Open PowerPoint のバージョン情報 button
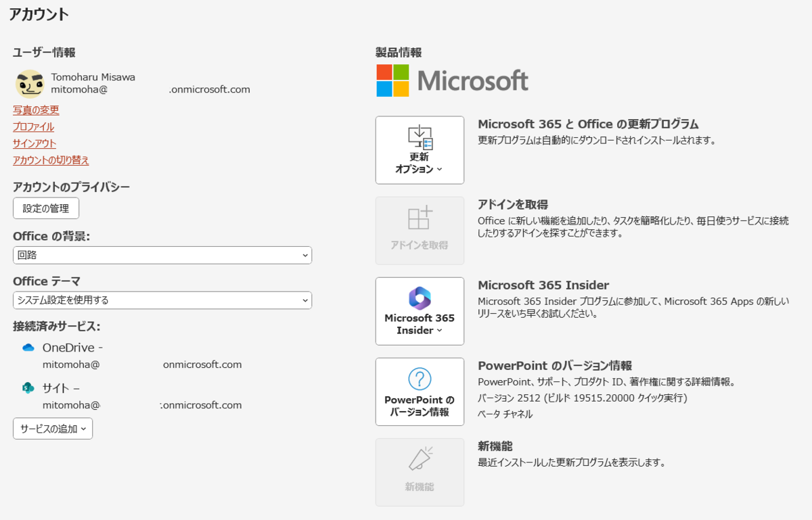812x520 pixels. pos(420,392)
